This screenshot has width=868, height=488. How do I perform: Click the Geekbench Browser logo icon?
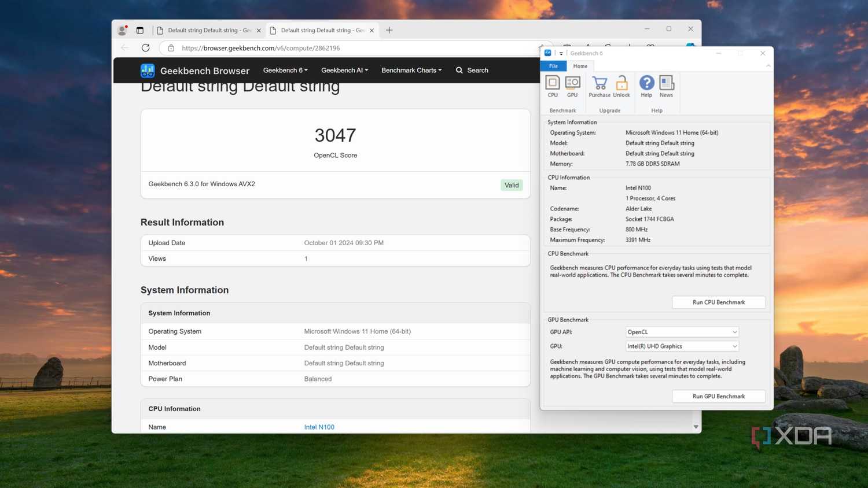148,71
